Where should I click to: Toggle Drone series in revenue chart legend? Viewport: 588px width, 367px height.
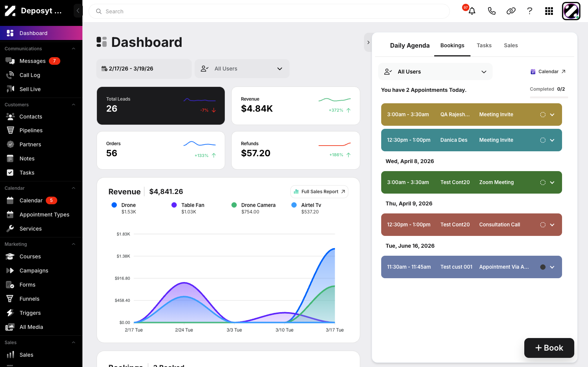(x=114, y=205)
